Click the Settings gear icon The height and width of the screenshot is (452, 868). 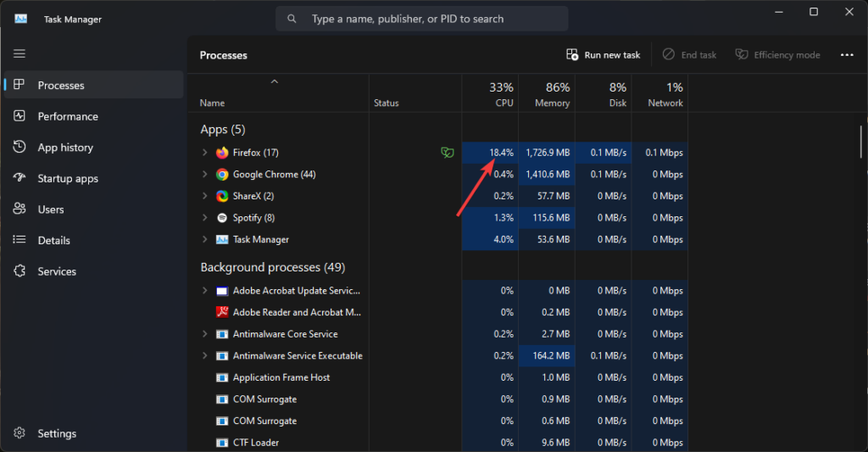(19, 433)
